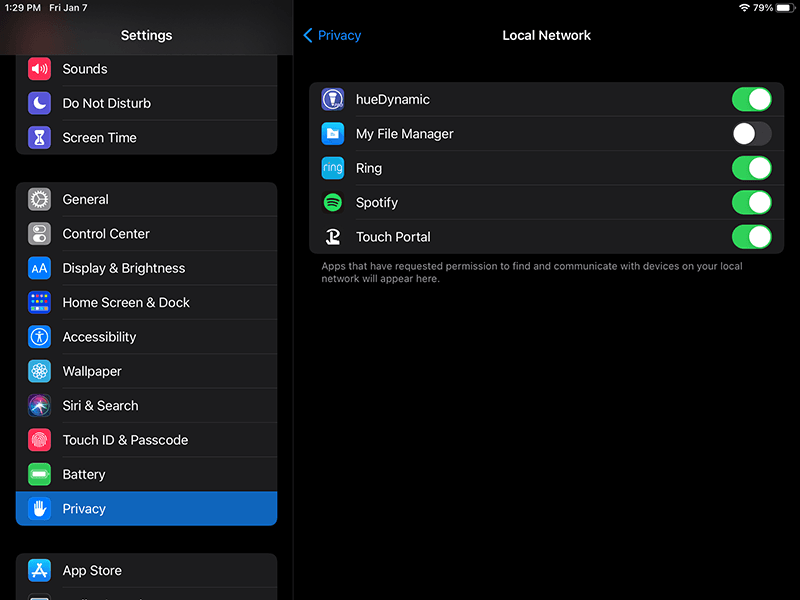The height and width of the screenshot is (600, 800).
Task: Open Control Center settings
Action: pos(146,234)
